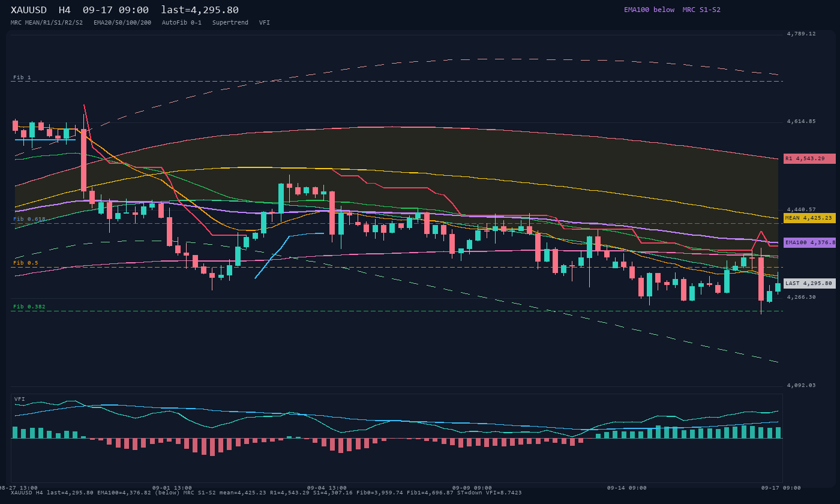Click the Supertrend legend entry

pyautogui.click(x=230, y=22)
